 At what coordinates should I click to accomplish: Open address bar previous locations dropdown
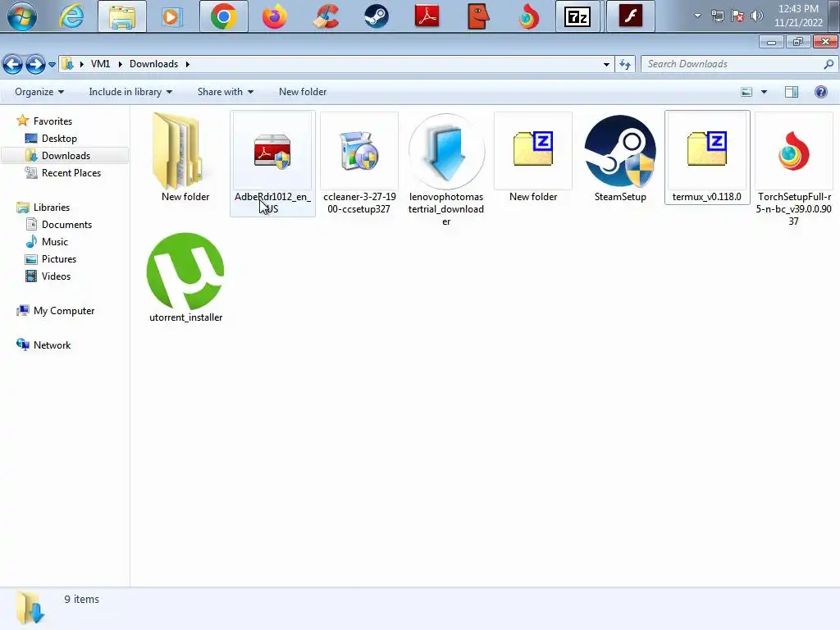606,64
